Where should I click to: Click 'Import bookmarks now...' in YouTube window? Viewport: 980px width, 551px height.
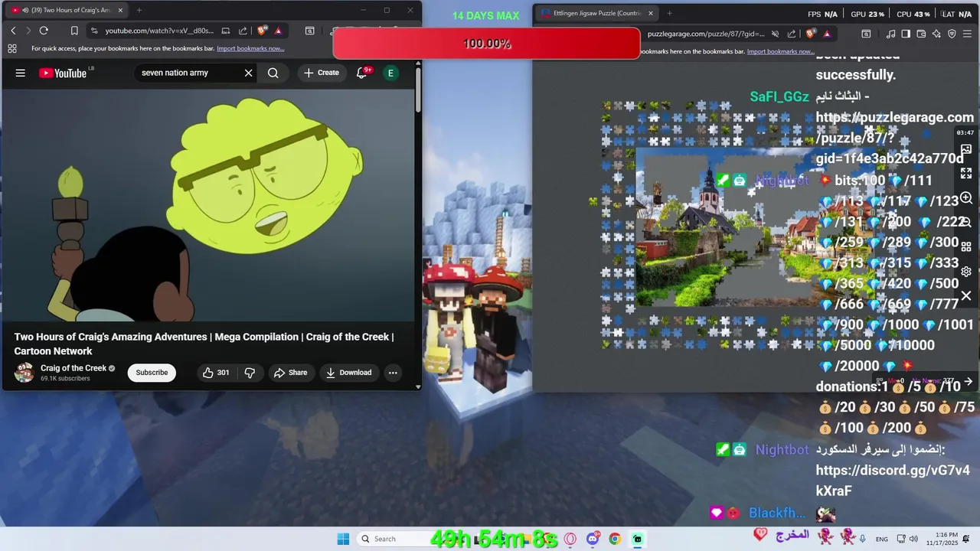(x=250, y=48)
